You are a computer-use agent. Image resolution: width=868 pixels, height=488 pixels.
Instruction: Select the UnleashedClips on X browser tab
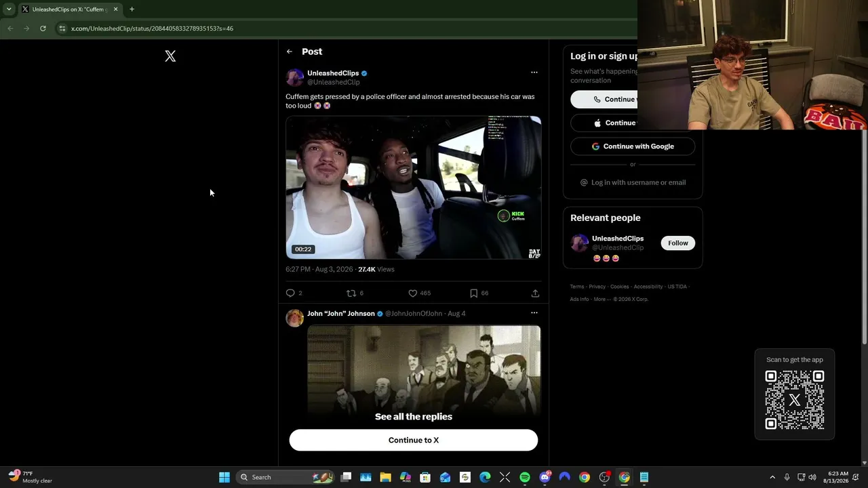point(70,9)
